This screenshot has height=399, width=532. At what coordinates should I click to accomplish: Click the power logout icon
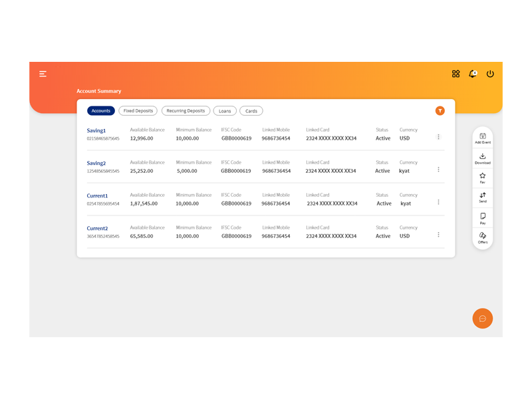(490, 74)
